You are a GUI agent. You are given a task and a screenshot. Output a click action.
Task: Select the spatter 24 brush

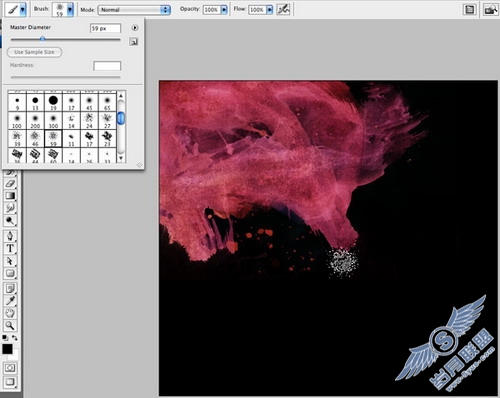89,120
